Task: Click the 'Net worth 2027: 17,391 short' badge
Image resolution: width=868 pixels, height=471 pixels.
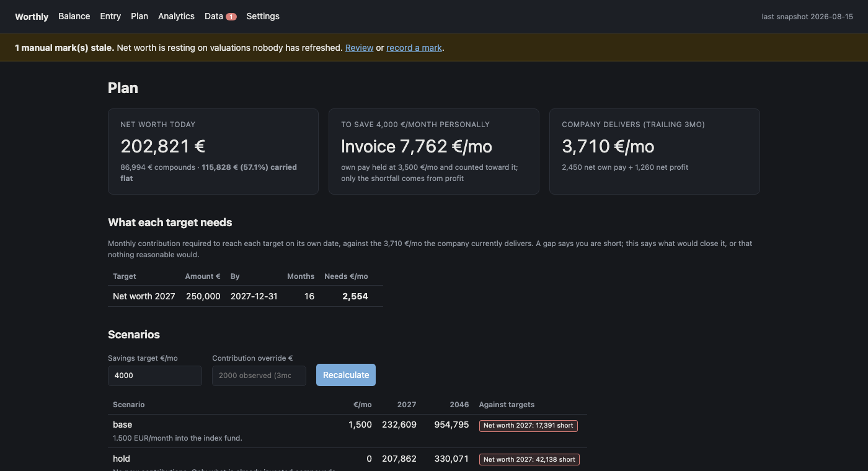Action: (529, 426)
